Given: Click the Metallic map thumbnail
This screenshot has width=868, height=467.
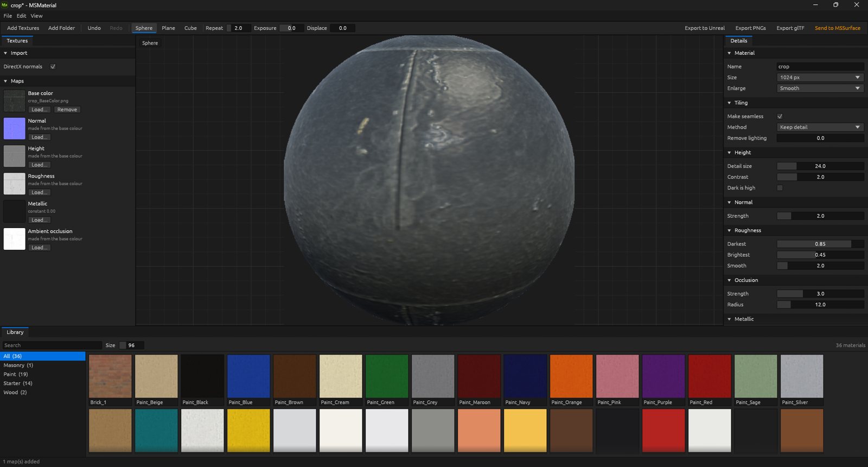Looking at the screenshot, I should [15, 212].
